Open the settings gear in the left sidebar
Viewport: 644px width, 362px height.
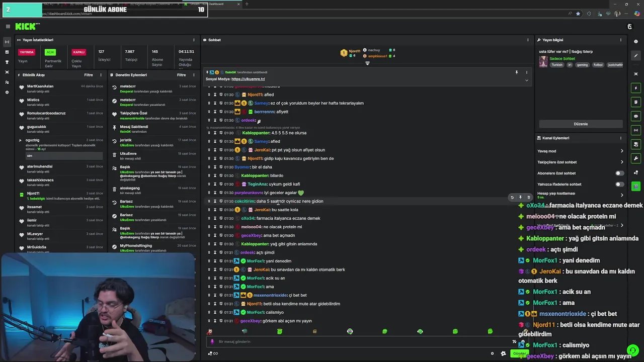point(7,92)
